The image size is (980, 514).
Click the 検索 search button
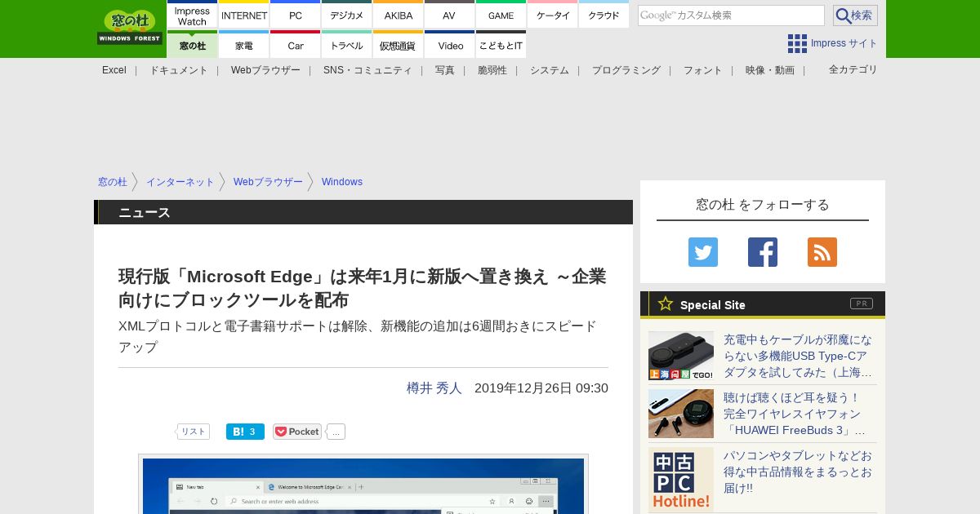pyautogui.click(x=855, y=16)
